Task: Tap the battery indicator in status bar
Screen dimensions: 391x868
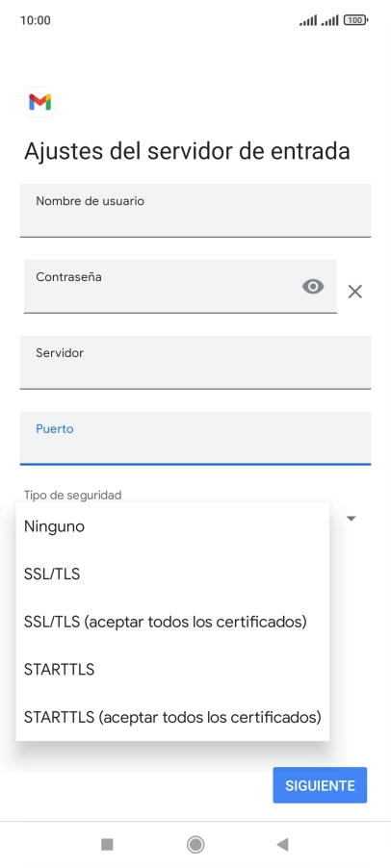Action: tap(355, 20)
